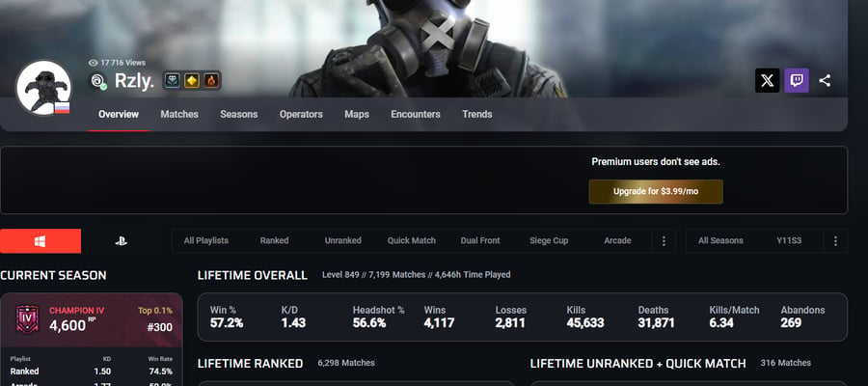Expand more seasons three-dot menu
This screenshot has height=386, width=868.
pos(835,241)
